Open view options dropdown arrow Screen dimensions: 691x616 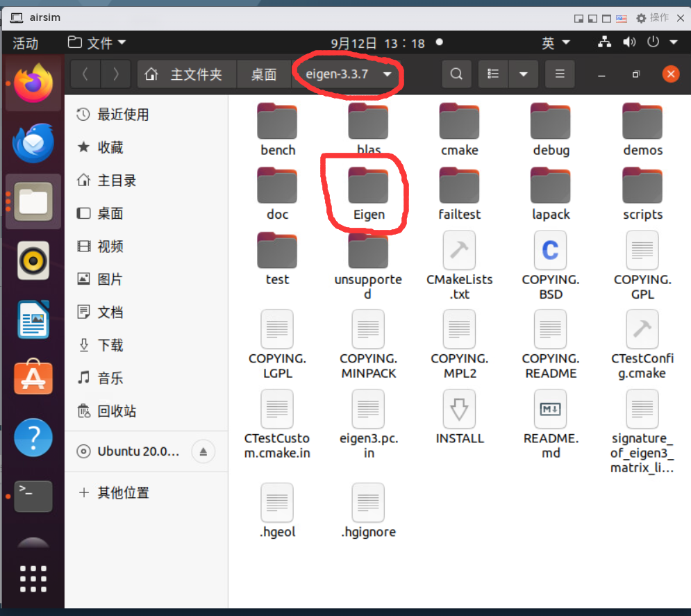point(523,74)
